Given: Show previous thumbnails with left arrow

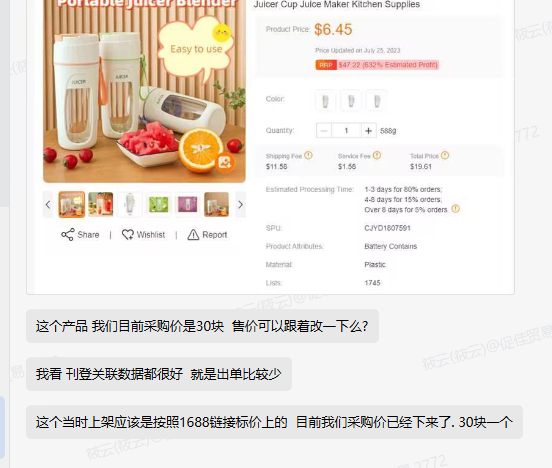Looking at the screenshot, I should (48, 205).
